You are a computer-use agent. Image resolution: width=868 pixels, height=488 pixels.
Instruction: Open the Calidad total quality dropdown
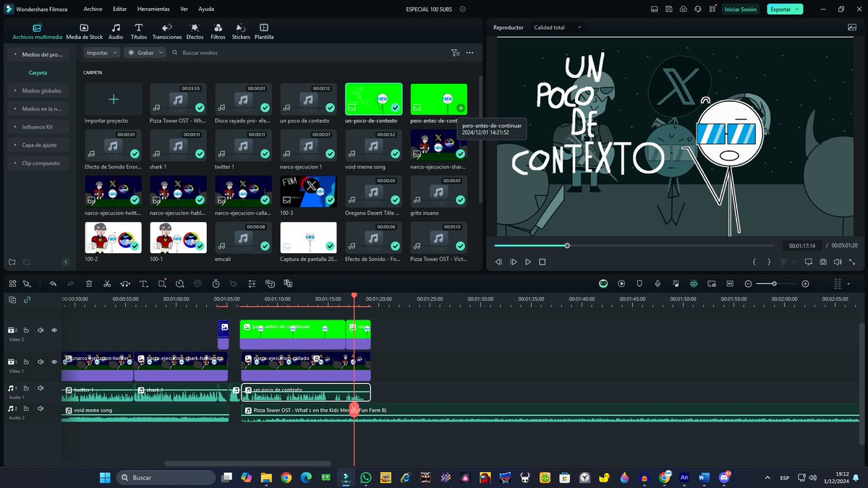(x=558, y=27)
